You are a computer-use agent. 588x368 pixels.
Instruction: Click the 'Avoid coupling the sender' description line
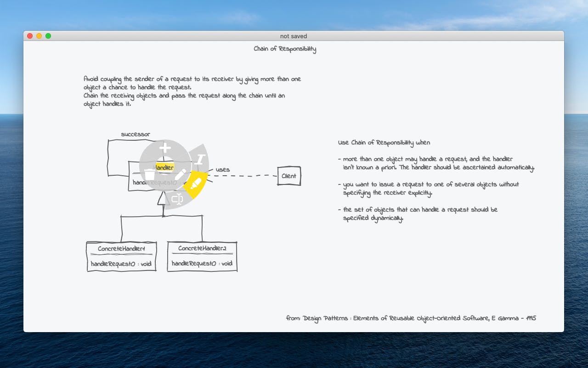pyautogui.click(x=192, y=79)
